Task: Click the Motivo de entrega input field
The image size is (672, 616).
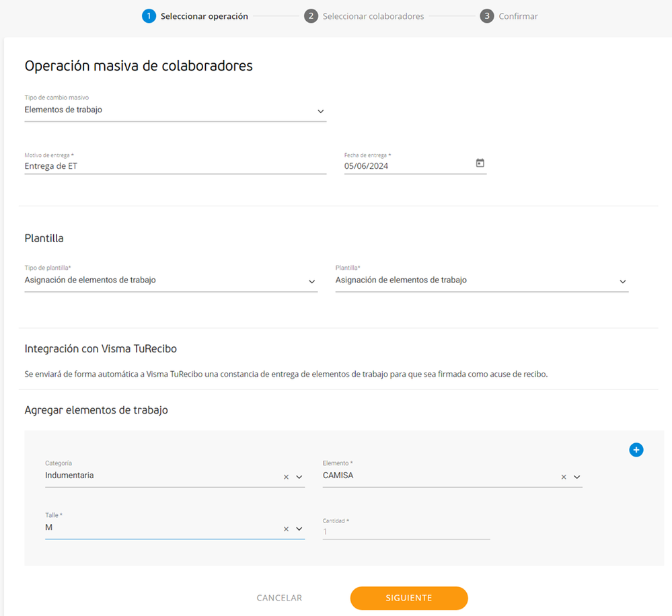Action: (175, 165)
